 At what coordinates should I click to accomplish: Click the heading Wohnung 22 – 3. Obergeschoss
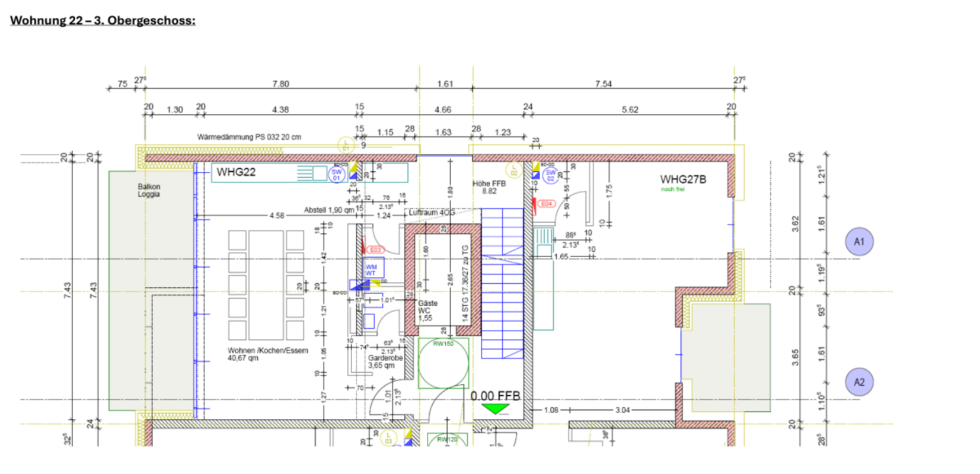[103, 20]
